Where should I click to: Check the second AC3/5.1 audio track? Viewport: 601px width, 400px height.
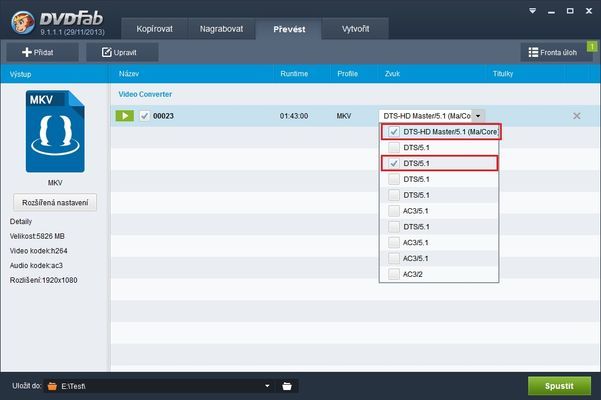pos(394,243)
